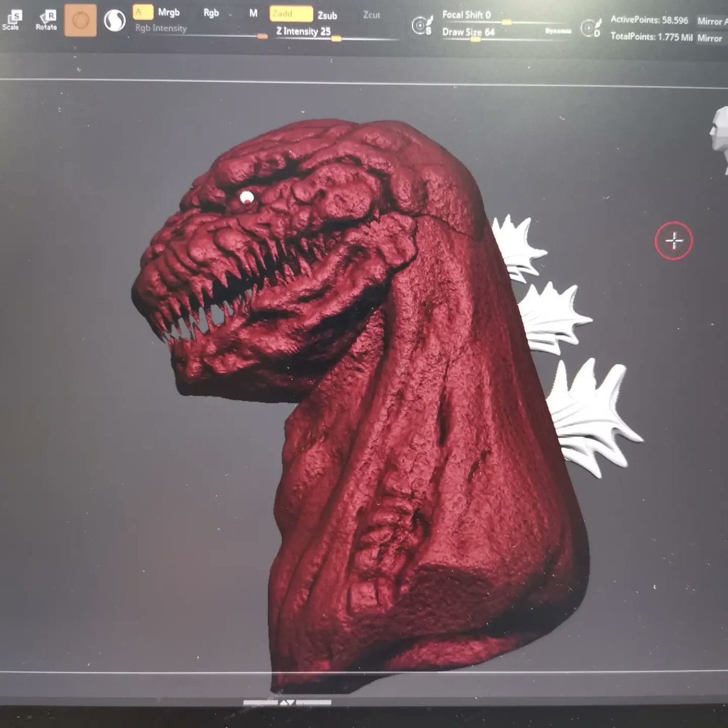Adjust the Focal Shift 0 slider
The width and height of the screenshot is (728, 728).
pyautogui.click(x=507, y=16)
